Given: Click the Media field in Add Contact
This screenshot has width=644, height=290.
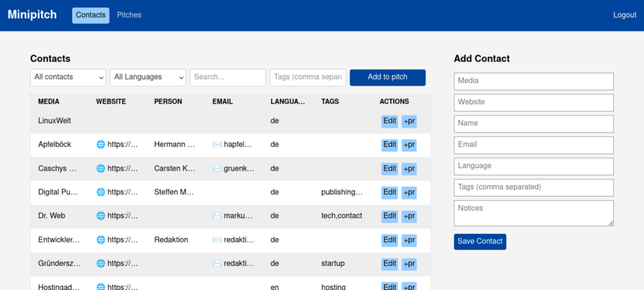Looking at the screenshot, I should click(533, 82).
